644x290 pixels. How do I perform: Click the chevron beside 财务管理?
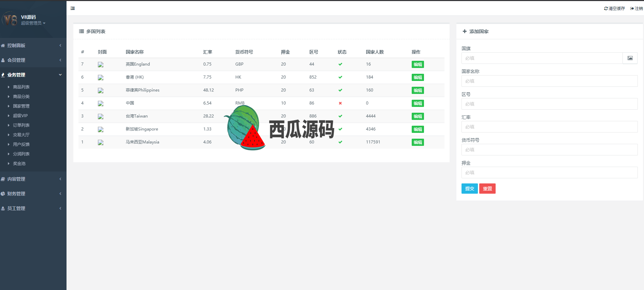[60, 194]
